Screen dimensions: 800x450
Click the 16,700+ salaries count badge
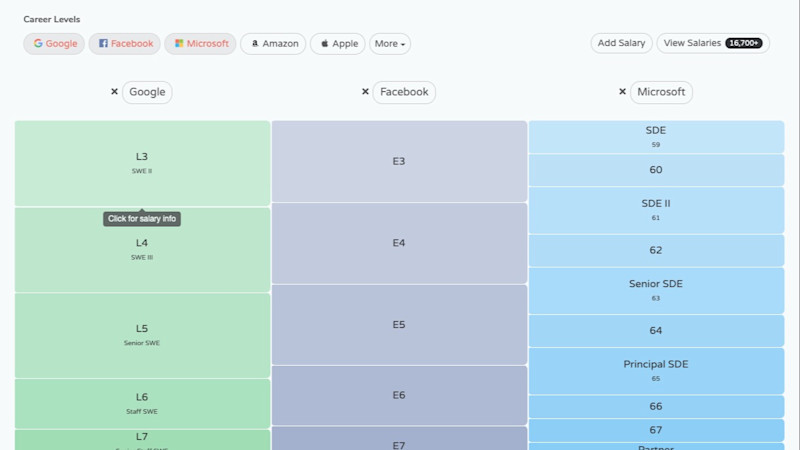coord(744,43)
